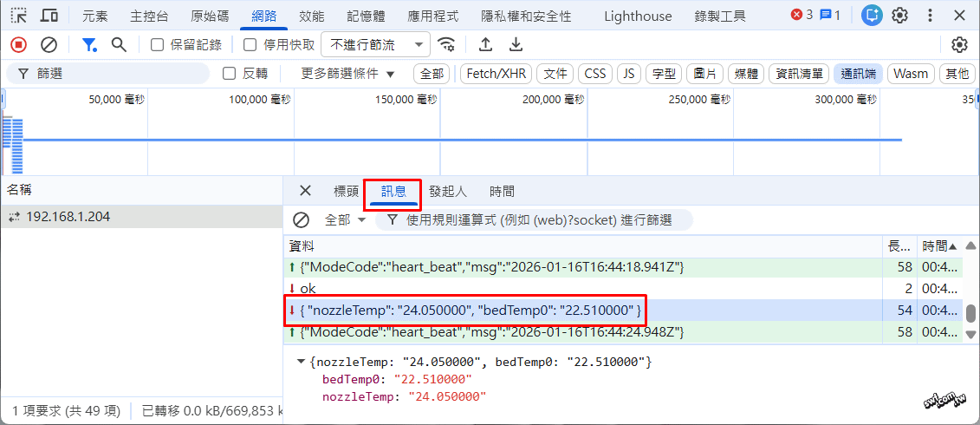
Task: Collapse the nozzleTemp JSON object tree
Action: pos(302,362)
